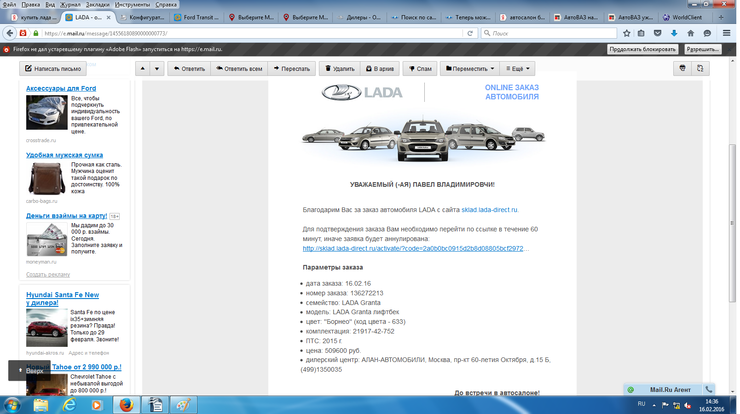
Task: Go to the home page icon
Action: (690, 34)
